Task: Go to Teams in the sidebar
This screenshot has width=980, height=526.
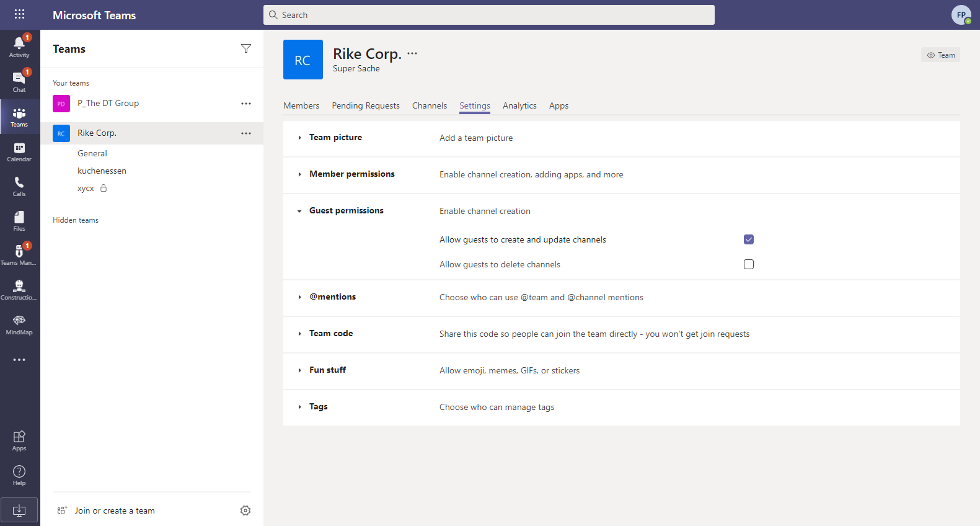Action: 19,117
